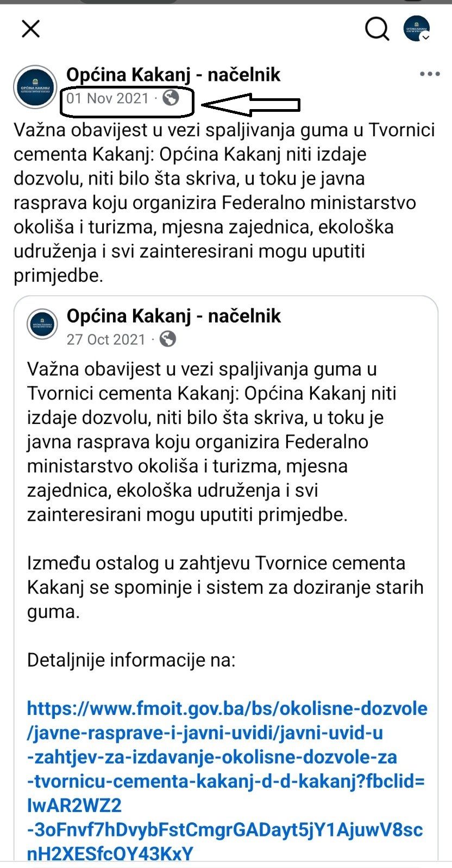Tap the paragraph starting "Između ostalog"
The width and height of the screenshot is (452, 868).
tap(225, 587)
